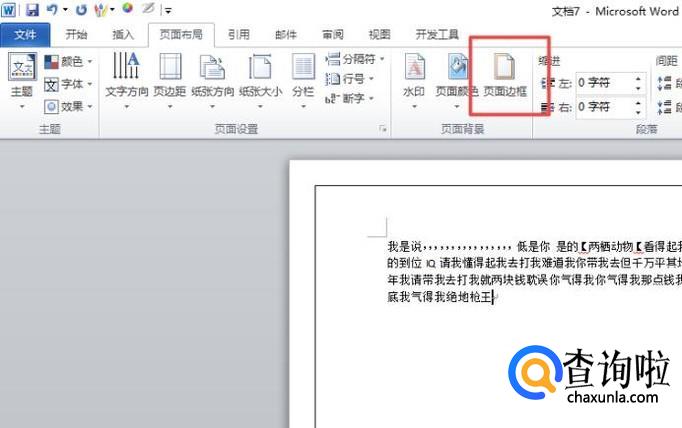Click the 页面颜色 (Page Color) button
Viewport: 682px width, 428px height.
(457, 75)
